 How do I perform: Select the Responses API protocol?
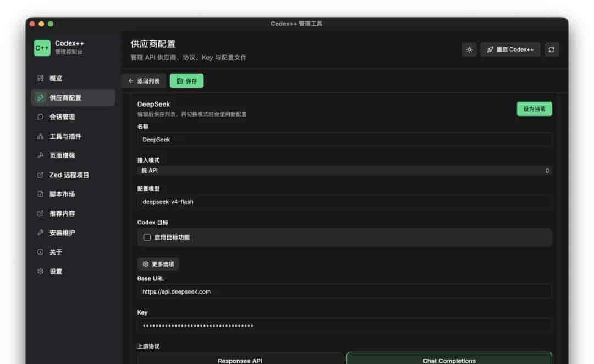(x=240, y=360)
